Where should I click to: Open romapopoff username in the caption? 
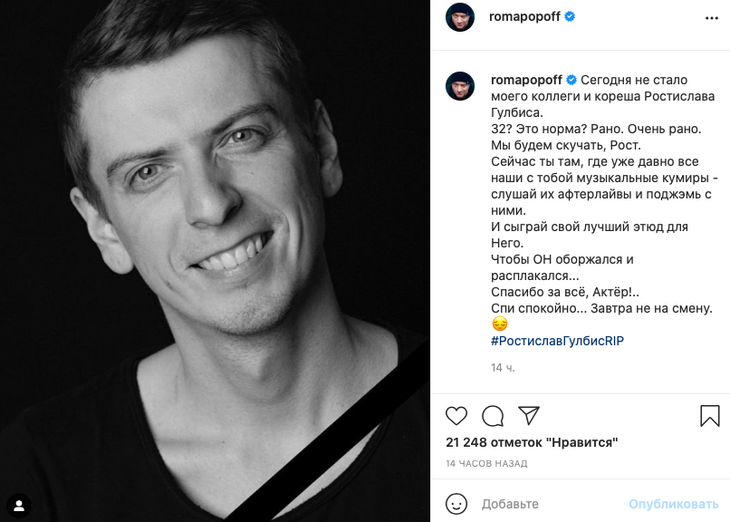point(526,80)
